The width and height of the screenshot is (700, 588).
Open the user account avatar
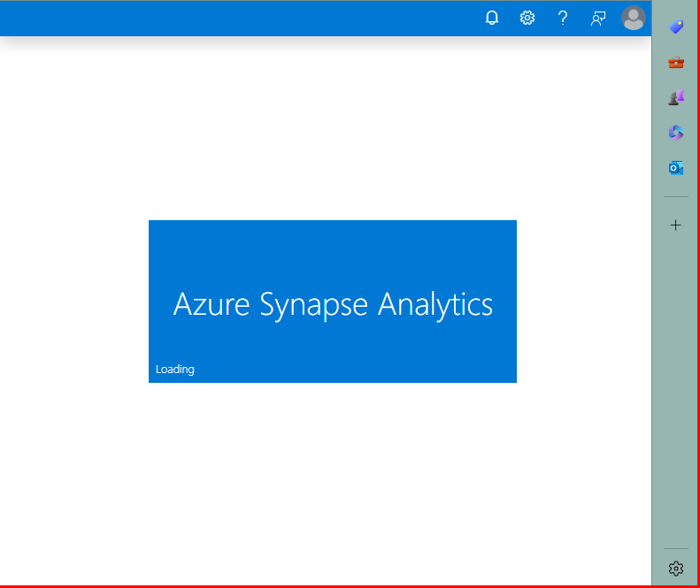(x=633, y=18)
